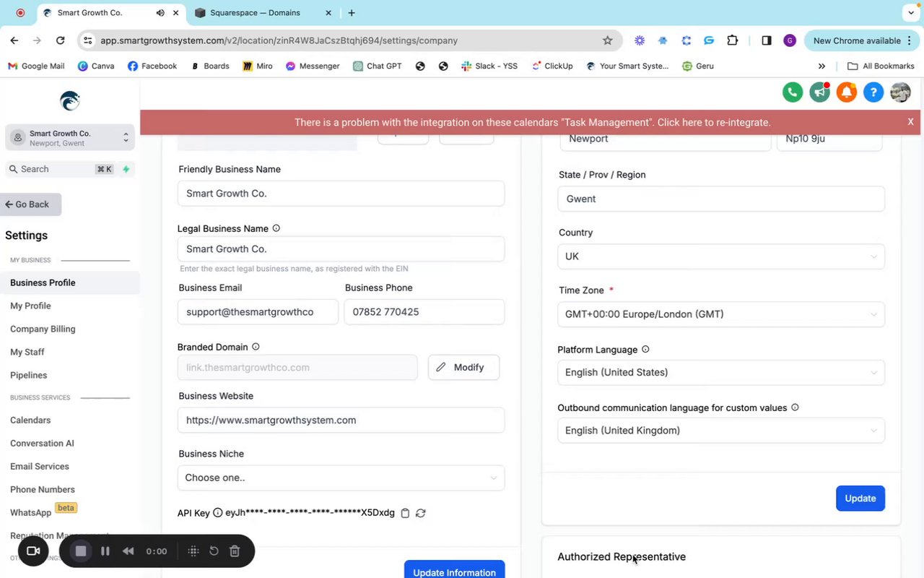The width and height of the screenshot is (924, 578).
Task: Delete the recording with trash icon
Action: click(x=235, y=551)
